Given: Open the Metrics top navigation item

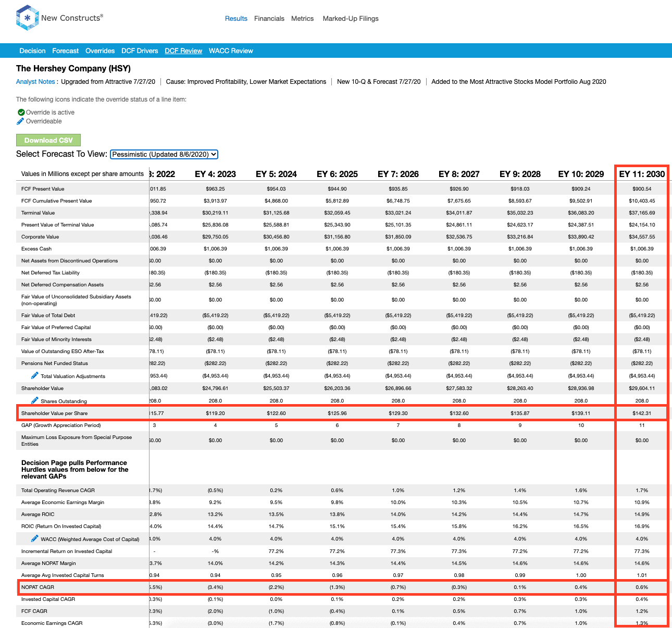Looking at the screenshot, I should point(302,18).
